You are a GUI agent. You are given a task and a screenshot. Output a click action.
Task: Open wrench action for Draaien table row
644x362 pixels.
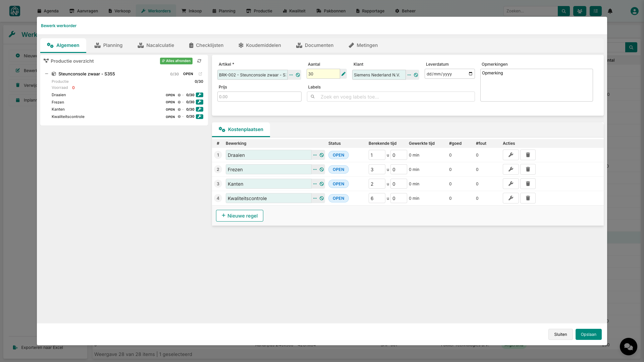click(511, 155)
